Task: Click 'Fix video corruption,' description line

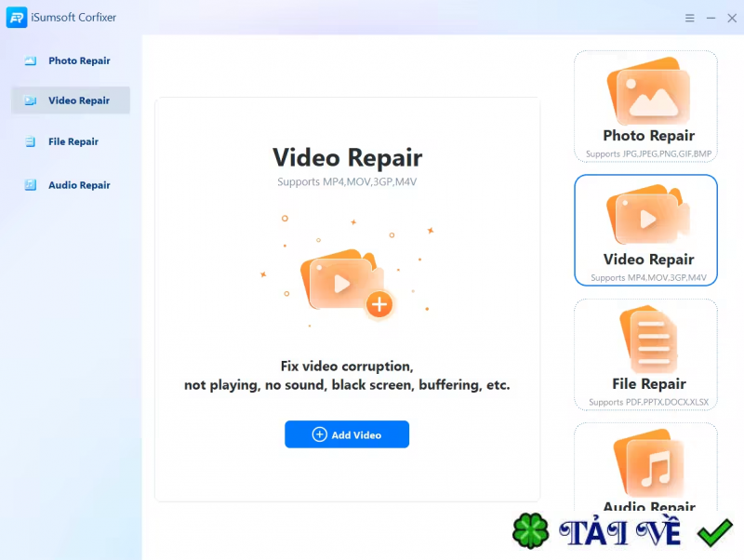Action: [347, 367]
